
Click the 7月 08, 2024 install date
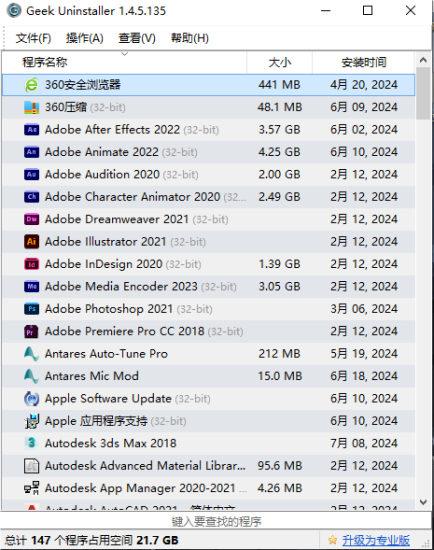(364, 443)
